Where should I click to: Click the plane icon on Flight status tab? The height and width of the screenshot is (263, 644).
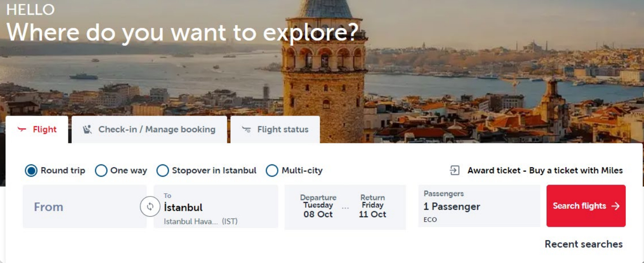pyautogui.click(x=246, y=129)
